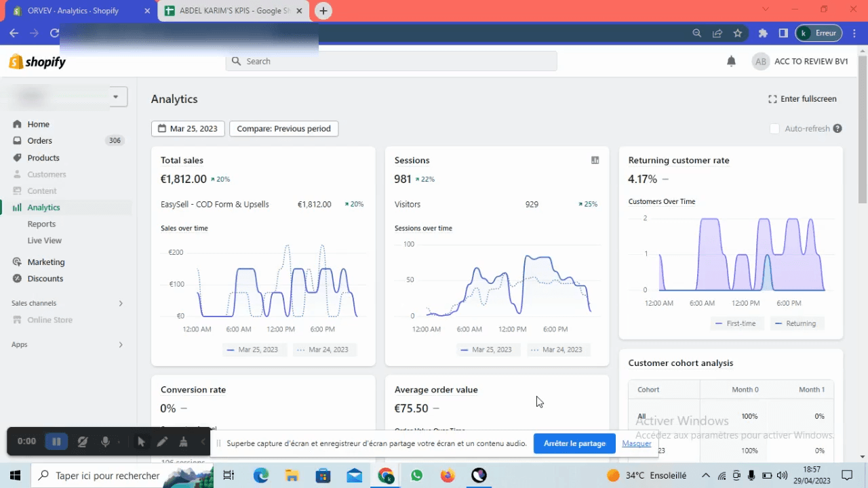Open the Chrome extensions puzzle icon
868x488 pixels.
(x=763, y=33)
